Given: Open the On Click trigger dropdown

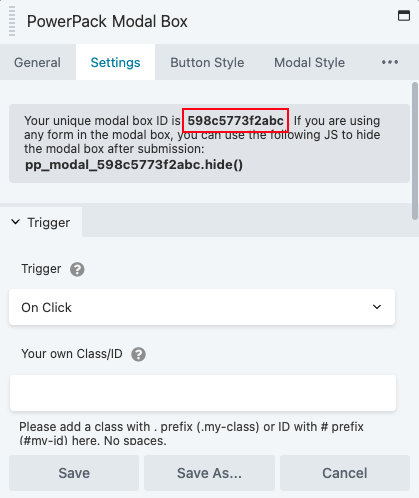Looking at the screenshot, I should tap(202, 307).
